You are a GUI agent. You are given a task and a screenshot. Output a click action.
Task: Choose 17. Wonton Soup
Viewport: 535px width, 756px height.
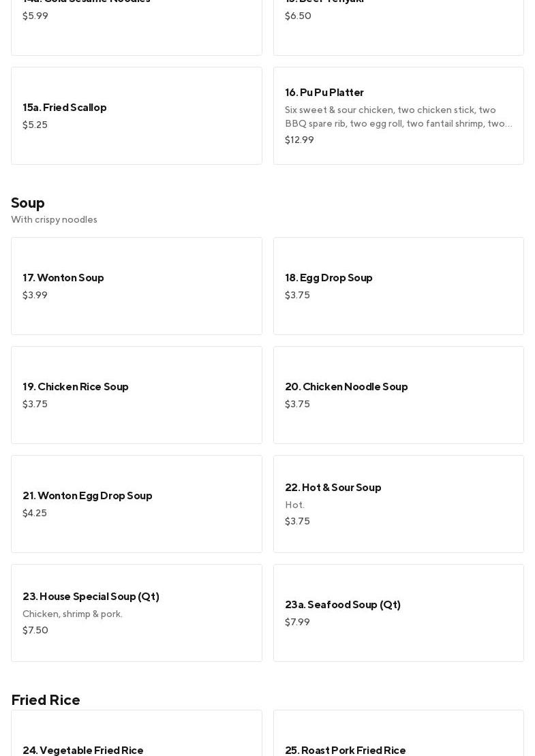tap(136, 285)
